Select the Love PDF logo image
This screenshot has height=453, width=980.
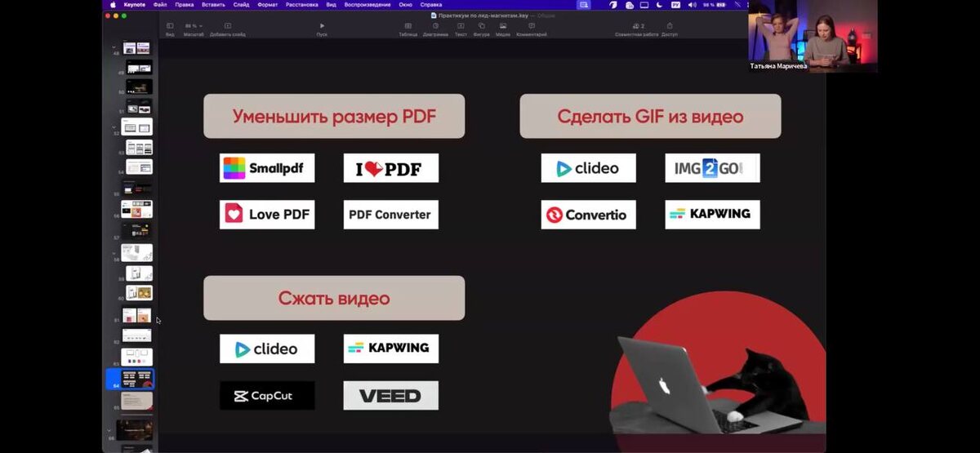(x=267, y=214)
